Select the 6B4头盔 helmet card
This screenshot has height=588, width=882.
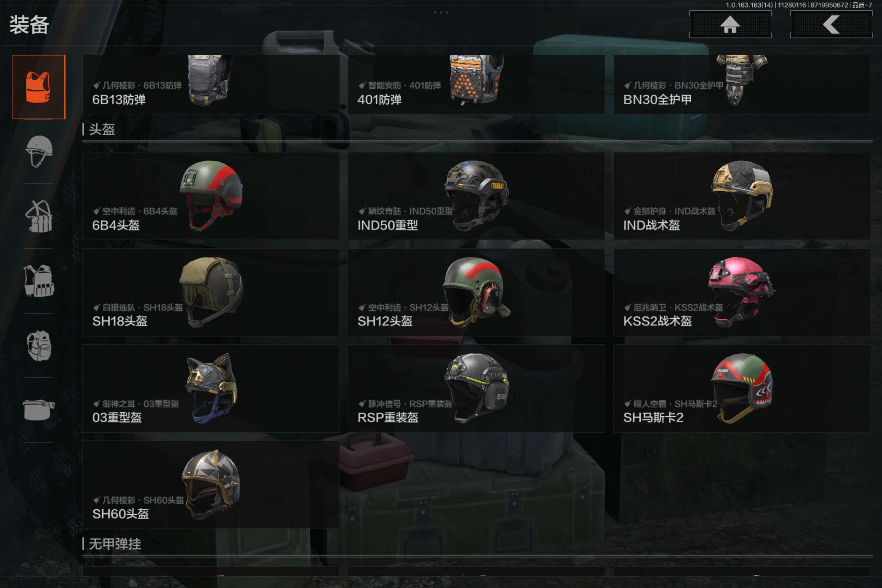click(211, 196)
